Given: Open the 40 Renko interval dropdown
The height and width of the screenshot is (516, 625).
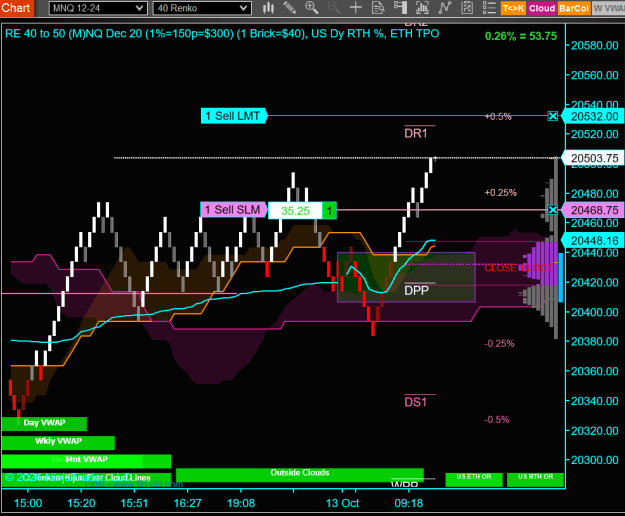Looking at the screenshot, I should pyautogui.click(x=202, y=8).
